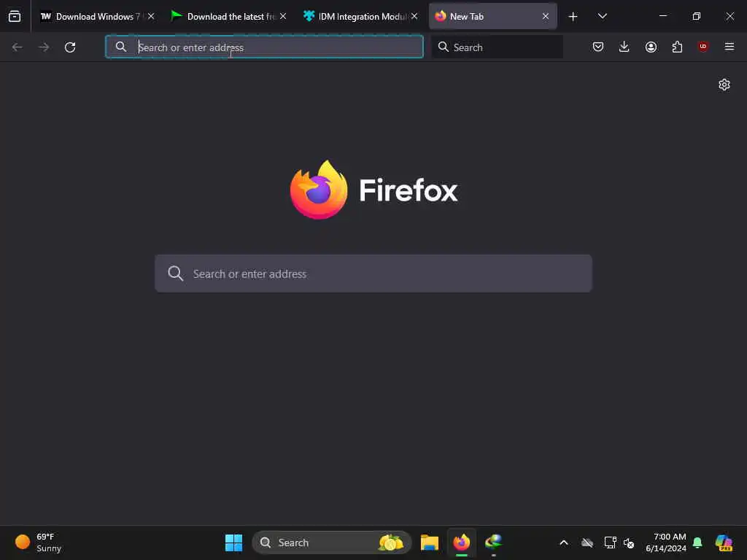Open clock showing 7:00 AM 6/14/2024
This screenshot has height=560, width=747.
click(x=666, y=542)
